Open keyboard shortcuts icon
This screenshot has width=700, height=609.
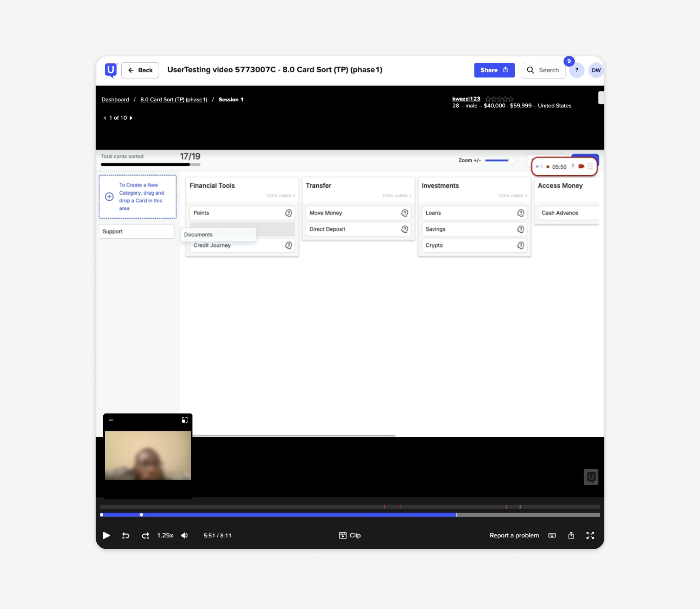pos(552,535)
